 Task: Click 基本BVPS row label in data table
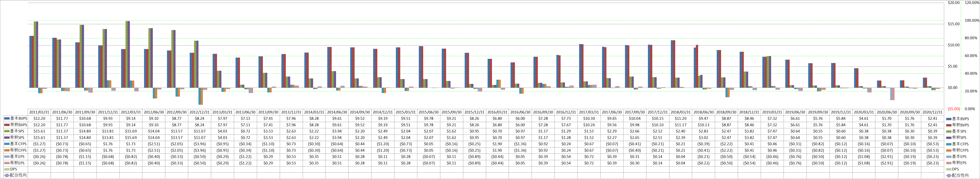(18, 118)
